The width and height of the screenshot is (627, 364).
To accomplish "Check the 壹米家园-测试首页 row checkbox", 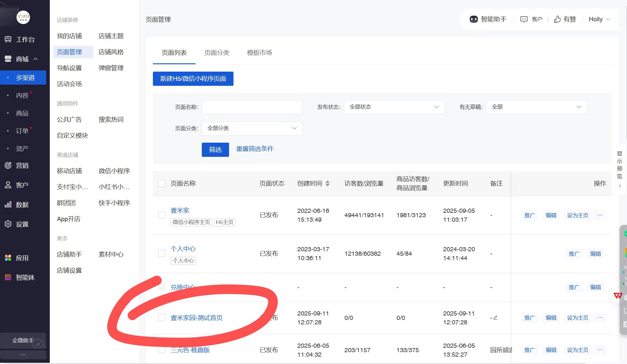I will click(x=162, y=318).
